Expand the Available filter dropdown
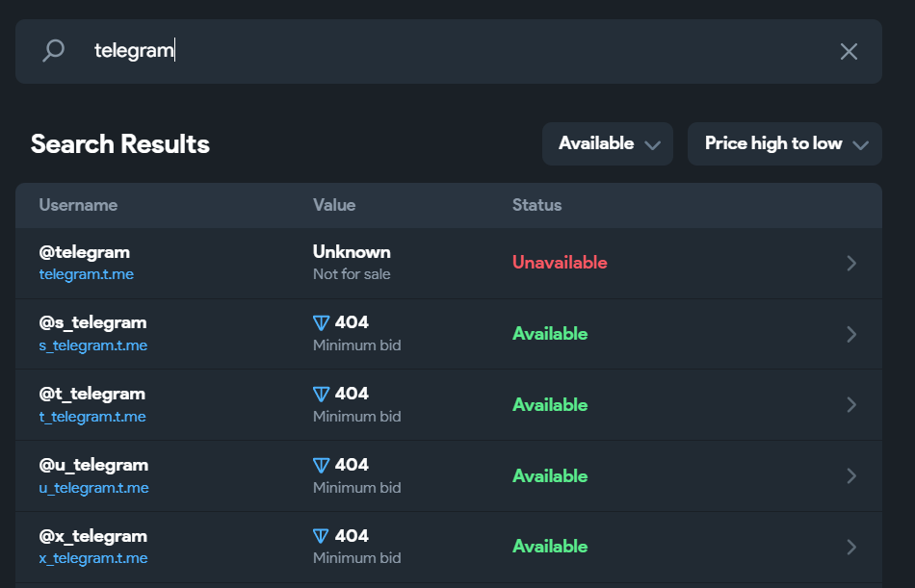Screen dimensions: 915x588 pyautogui.click(x=608, y=144)
